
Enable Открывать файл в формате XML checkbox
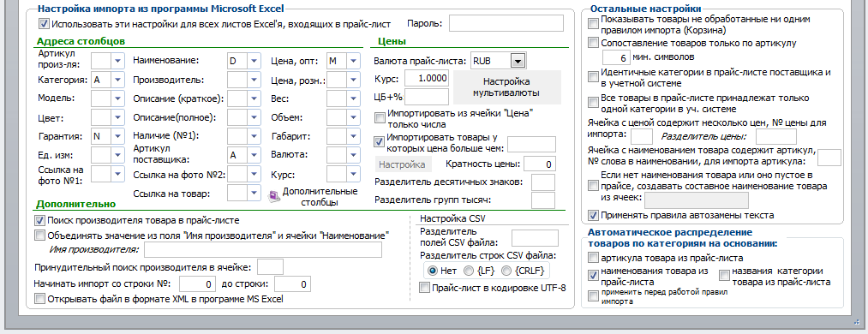tap(40, 299)
